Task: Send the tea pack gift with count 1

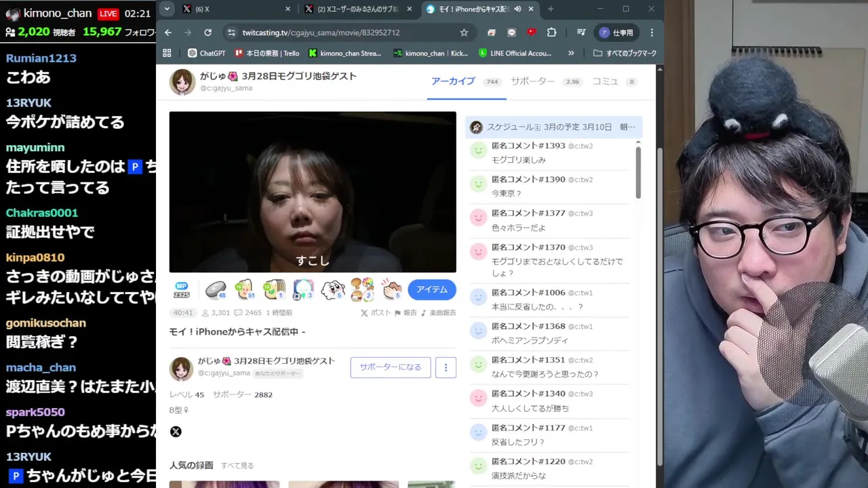Action: 274,289
